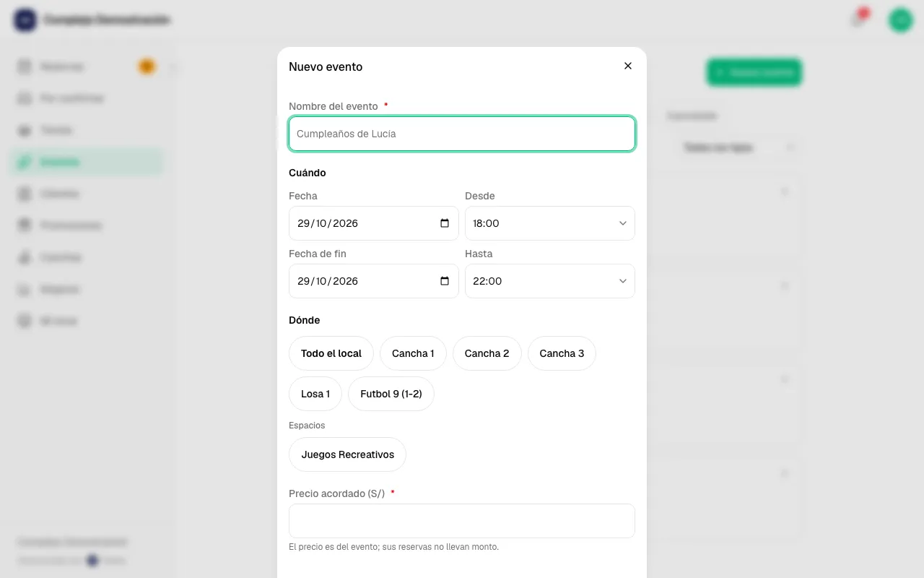The width and height of the screenshot is (924, 578).
Task: Click the Fecha date field
Action: click(374, 223)
